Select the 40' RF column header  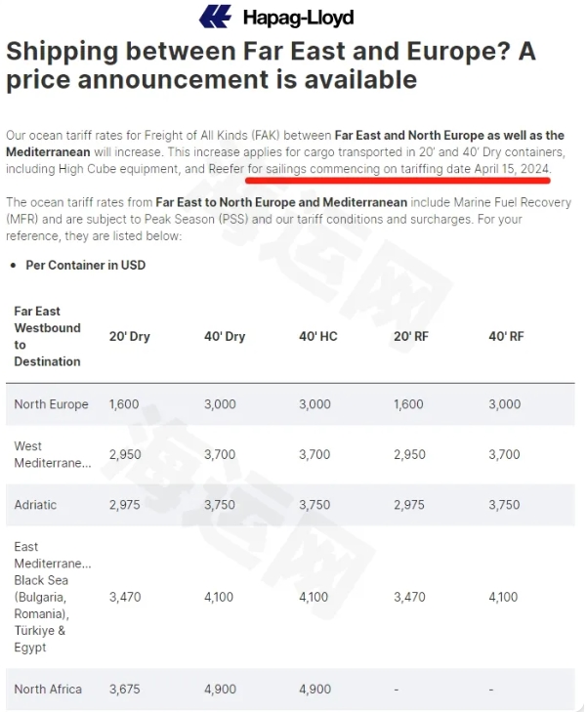pos(506,337)
